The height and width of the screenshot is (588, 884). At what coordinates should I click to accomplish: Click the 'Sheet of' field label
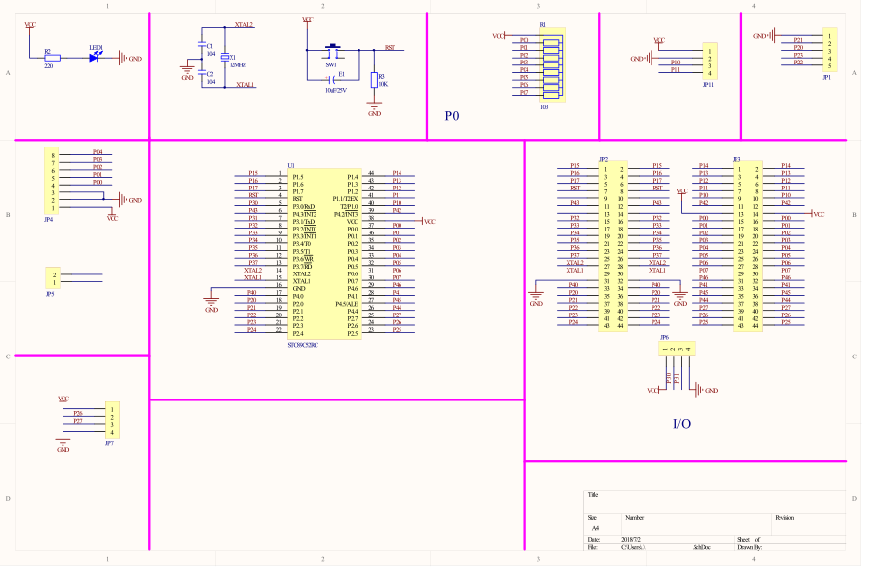tap(748, 539)
